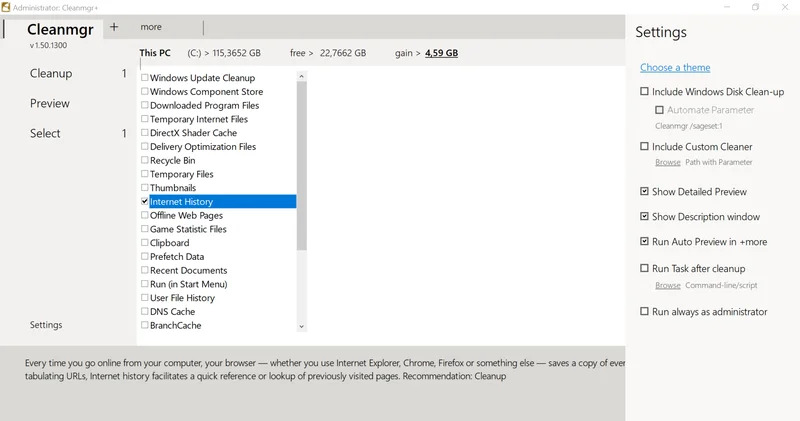Viewport: 800px width, 421px height.
Task: Click the Cleanmgr /sageset:1 text
Action: 689,126
